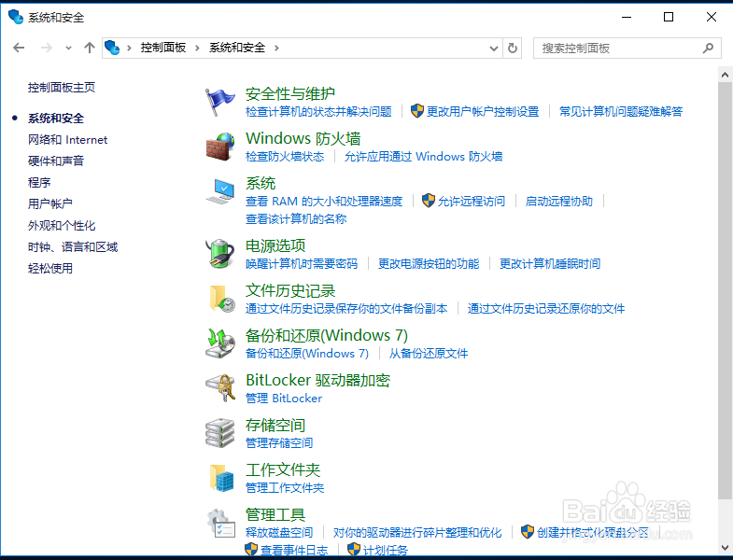
Task: Click the vertical scrollbar thumb
Action: point(725,291)
